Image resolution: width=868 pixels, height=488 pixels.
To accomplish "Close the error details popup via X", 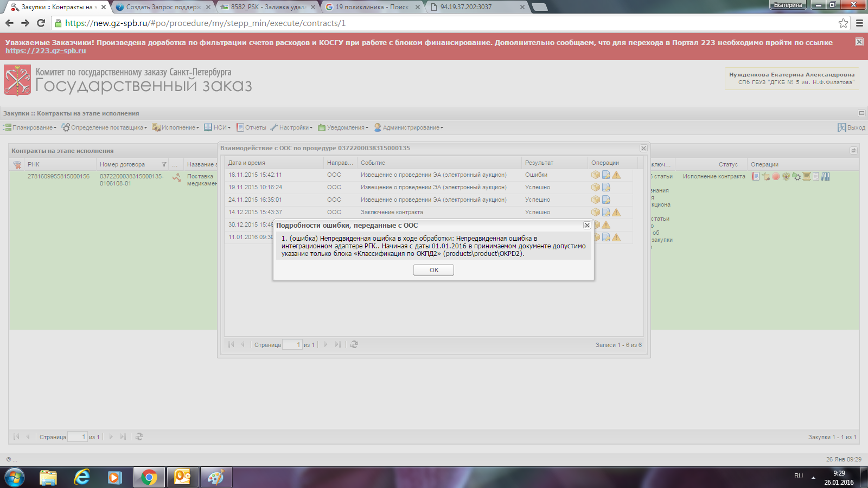I will pyautogui.click(x=587, y=226).
